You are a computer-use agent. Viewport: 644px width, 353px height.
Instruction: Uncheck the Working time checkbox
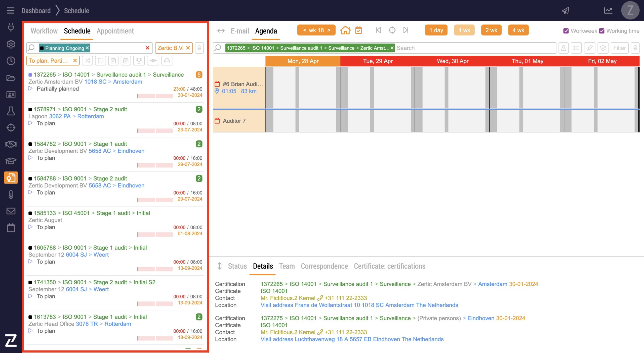coord(602,31)
